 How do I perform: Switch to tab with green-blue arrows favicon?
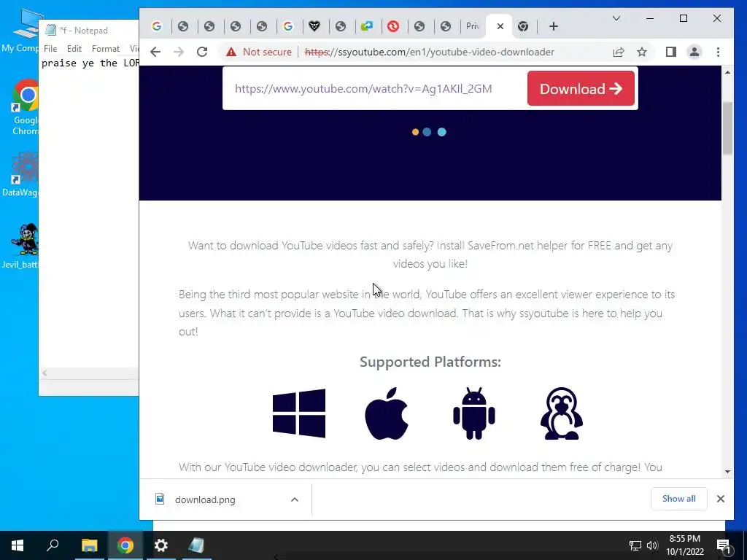[x=367, y=27]
